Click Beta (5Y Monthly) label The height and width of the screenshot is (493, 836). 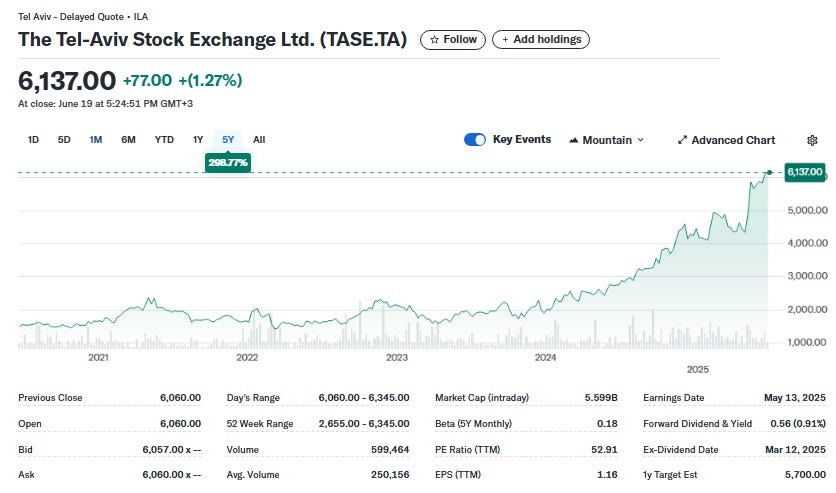click(x=473, y=424)
